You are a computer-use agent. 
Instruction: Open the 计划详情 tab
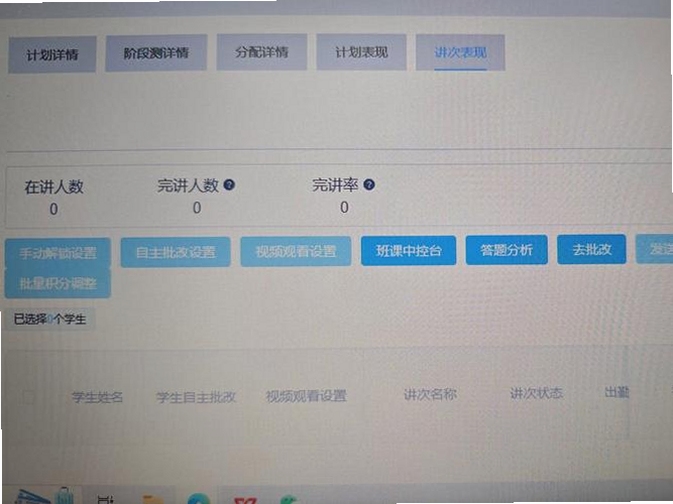tap(52, 55)
